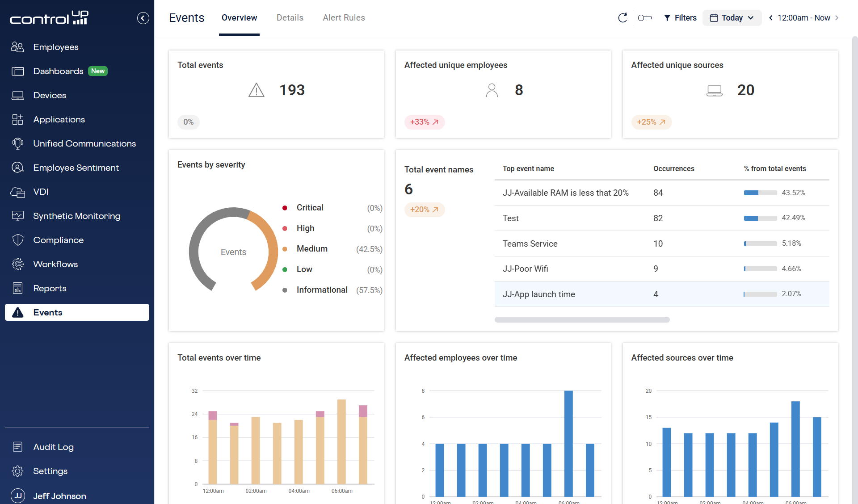Open the Audit Log
Viewport: 858px width, 504px height.
pos(54,447)
